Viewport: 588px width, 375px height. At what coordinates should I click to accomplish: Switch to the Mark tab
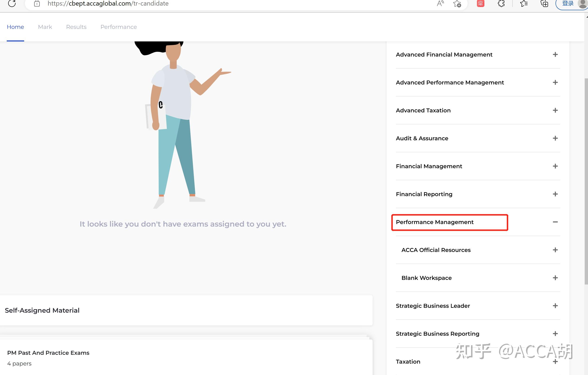[45, 27]
